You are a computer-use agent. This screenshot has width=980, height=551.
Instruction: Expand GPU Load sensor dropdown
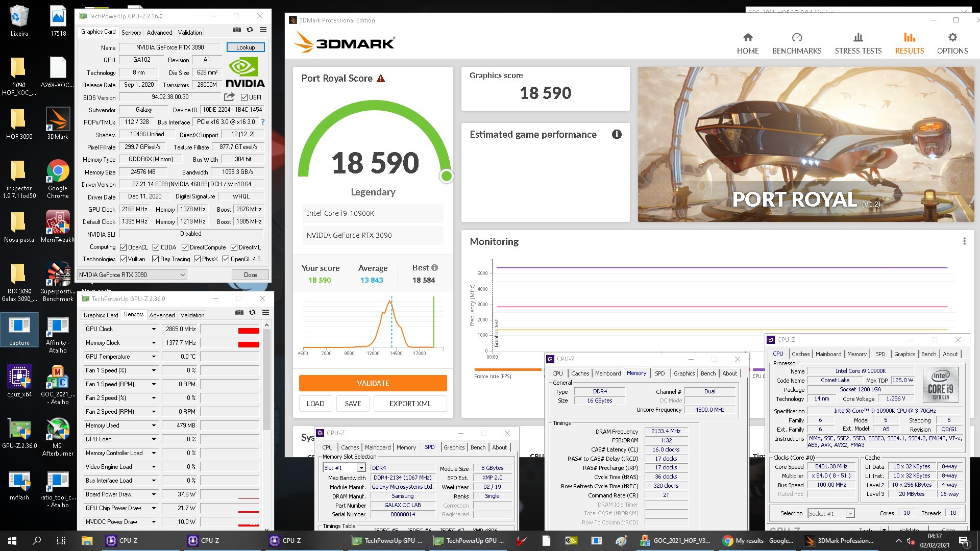click(154, 439)
